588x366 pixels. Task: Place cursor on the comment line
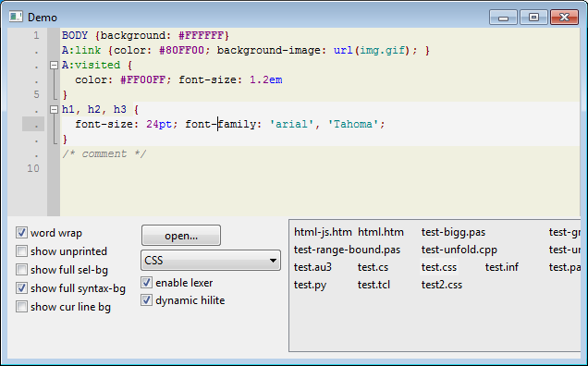104,153
